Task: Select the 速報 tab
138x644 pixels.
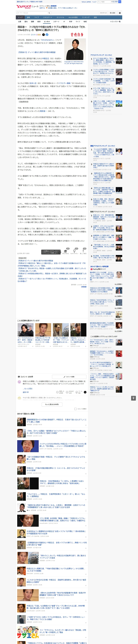Action: (x=28, y=17)
